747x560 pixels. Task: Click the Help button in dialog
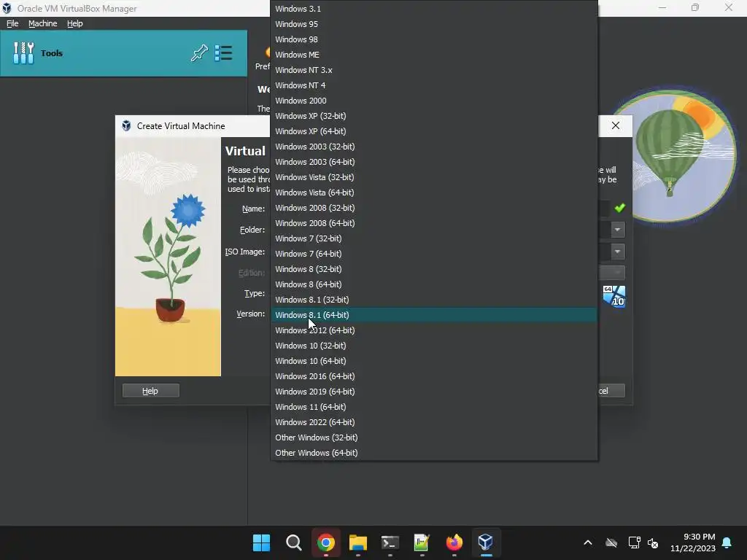point(150,391)
